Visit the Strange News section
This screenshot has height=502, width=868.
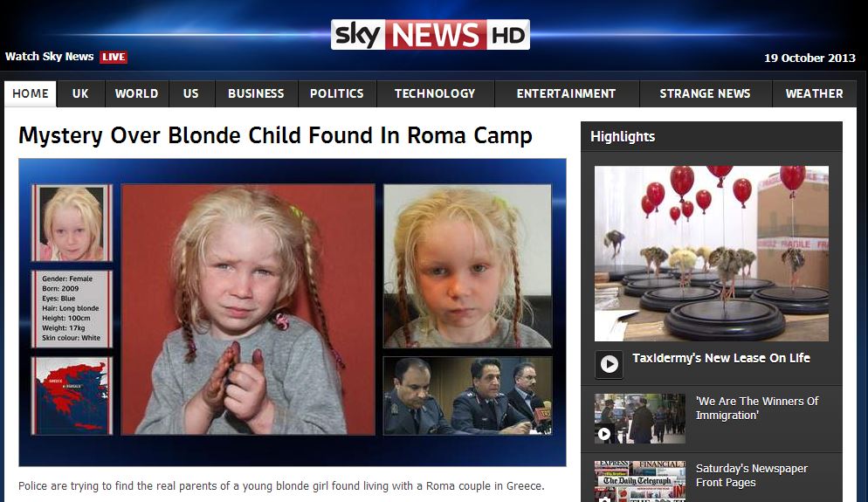706,94
